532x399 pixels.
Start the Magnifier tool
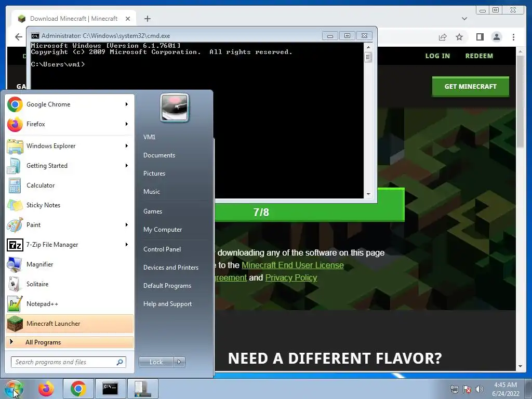70,264
